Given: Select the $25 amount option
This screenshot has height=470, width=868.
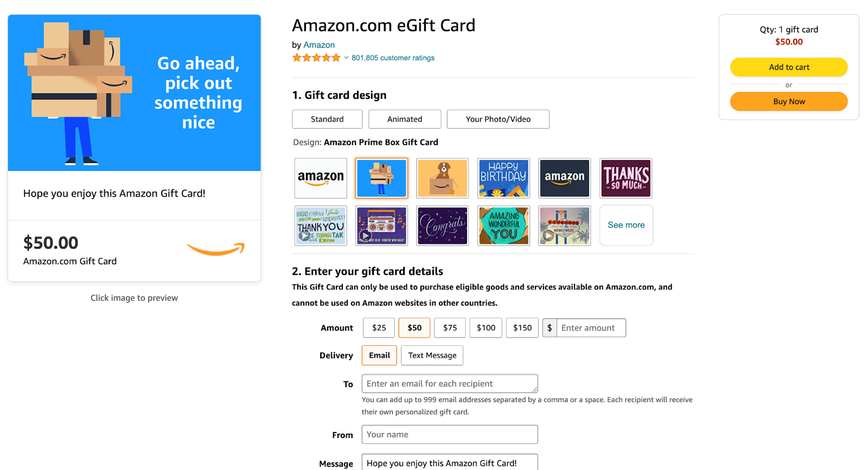Looking at the screenshot, I should pyautogui.click(x=378, y=327).
